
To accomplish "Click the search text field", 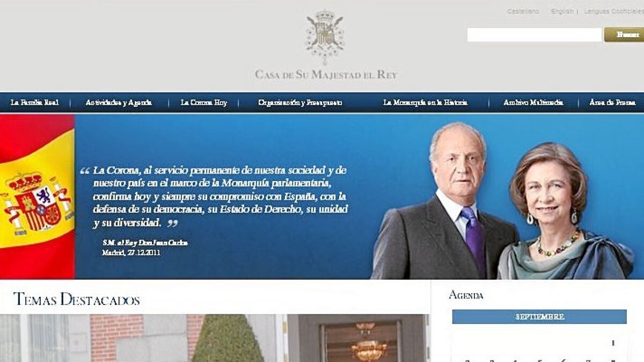I will click(534, 35).
